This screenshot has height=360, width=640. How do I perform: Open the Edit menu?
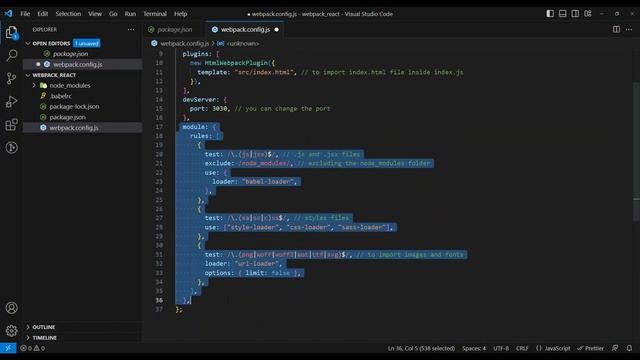tap(42, 13)
